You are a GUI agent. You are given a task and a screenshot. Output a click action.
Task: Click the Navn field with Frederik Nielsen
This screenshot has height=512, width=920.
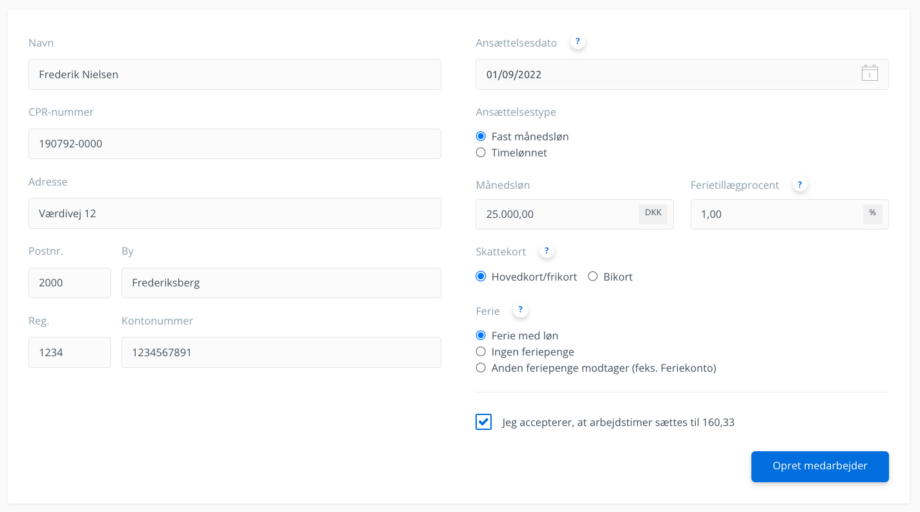(x=235, y=74)
